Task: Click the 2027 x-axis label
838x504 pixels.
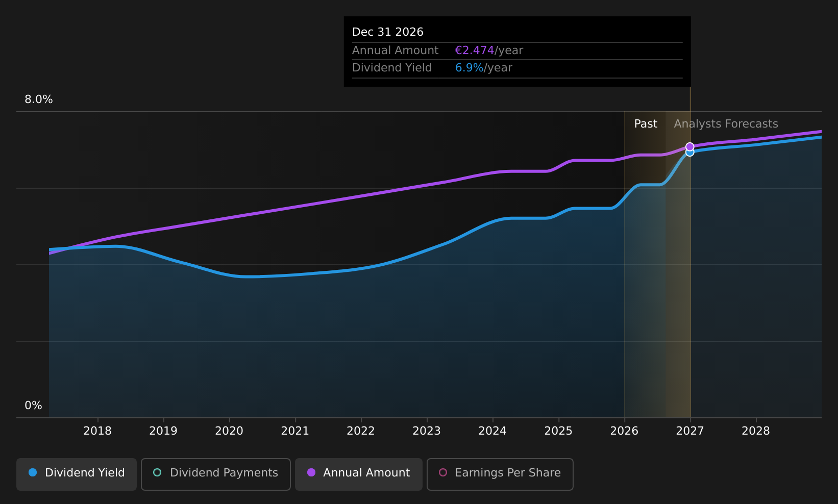Action: click(690, 431)
